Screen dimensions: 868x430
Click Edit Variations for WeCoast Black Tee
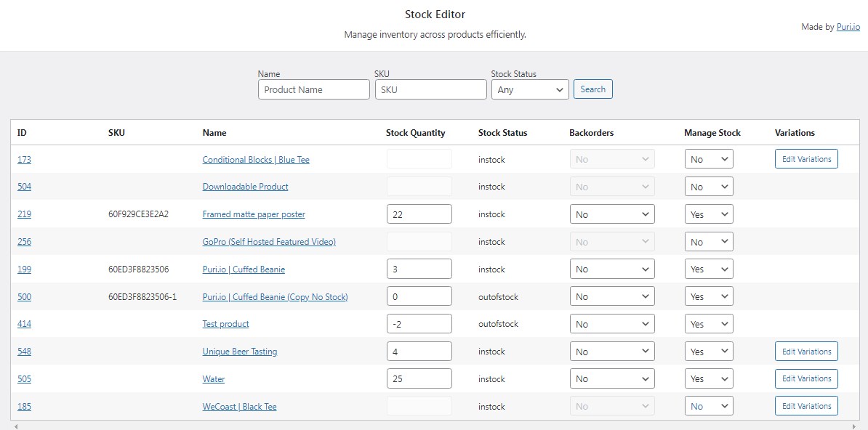(806, 405)
